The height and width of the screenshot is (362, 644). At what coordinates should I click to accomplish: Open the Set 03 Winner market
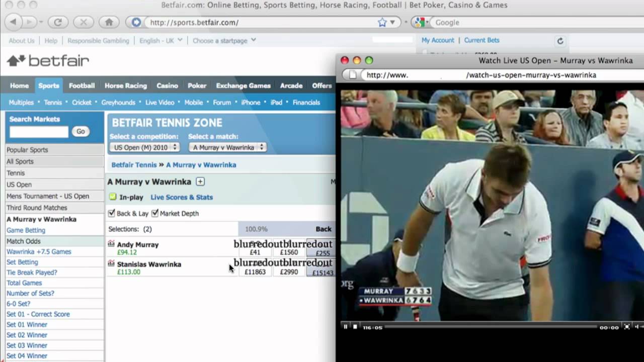27,345
